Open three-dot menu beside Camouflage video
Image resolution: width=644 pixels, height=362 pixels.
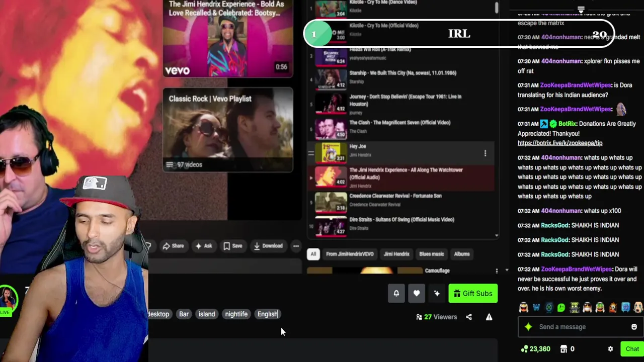coord(497,271)
